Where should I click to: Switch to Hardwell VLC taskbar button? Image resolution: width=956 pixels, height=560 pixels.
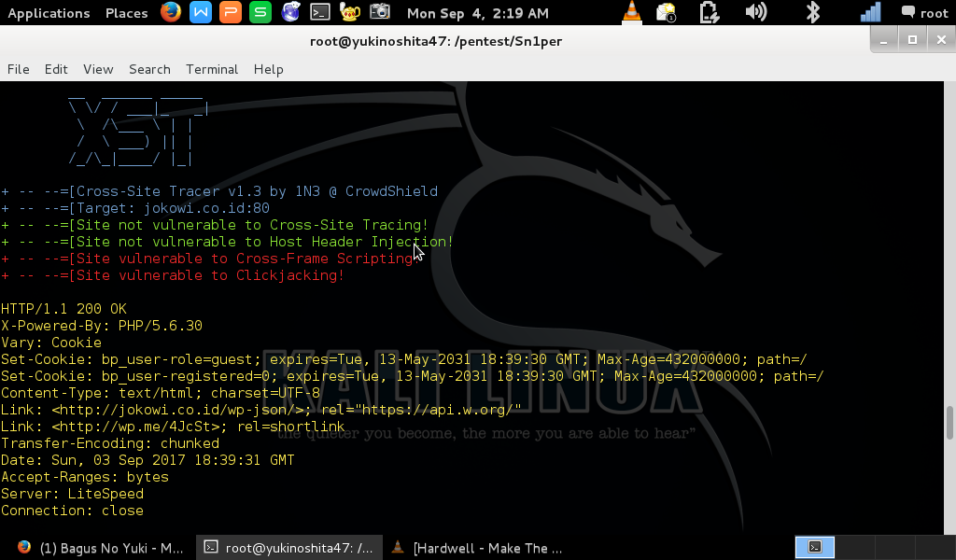click(477, 548)
